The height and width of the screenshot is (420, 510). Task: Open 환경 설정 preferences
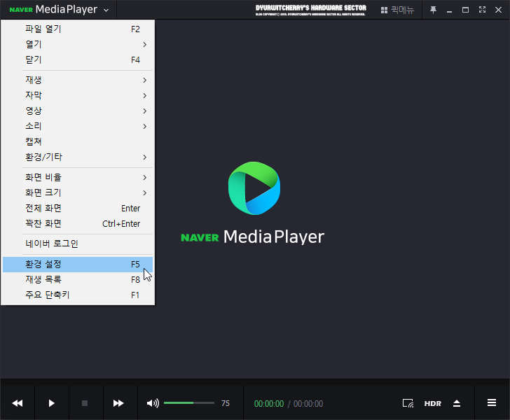coord(78,265)
